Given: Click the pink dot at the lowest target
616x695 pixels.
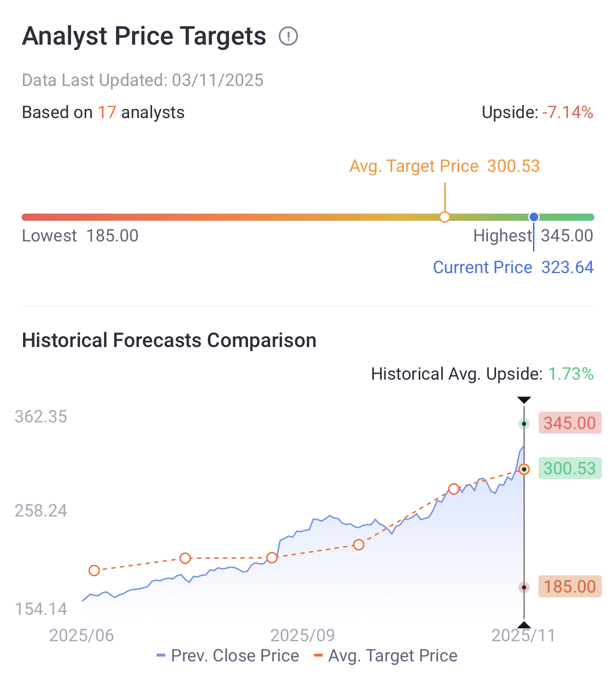Looking at the screenshot, I should (x=524, y=587).
